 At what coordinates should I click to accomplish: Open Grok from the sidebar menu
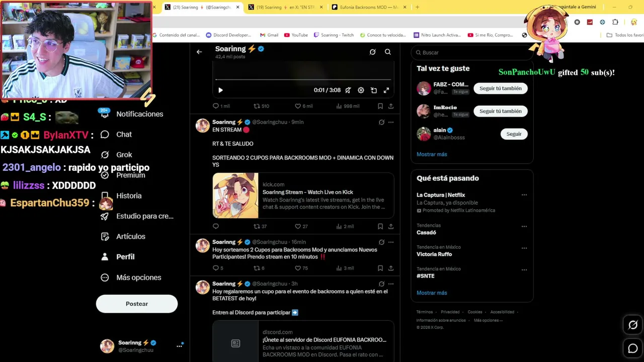click(116, 155)
